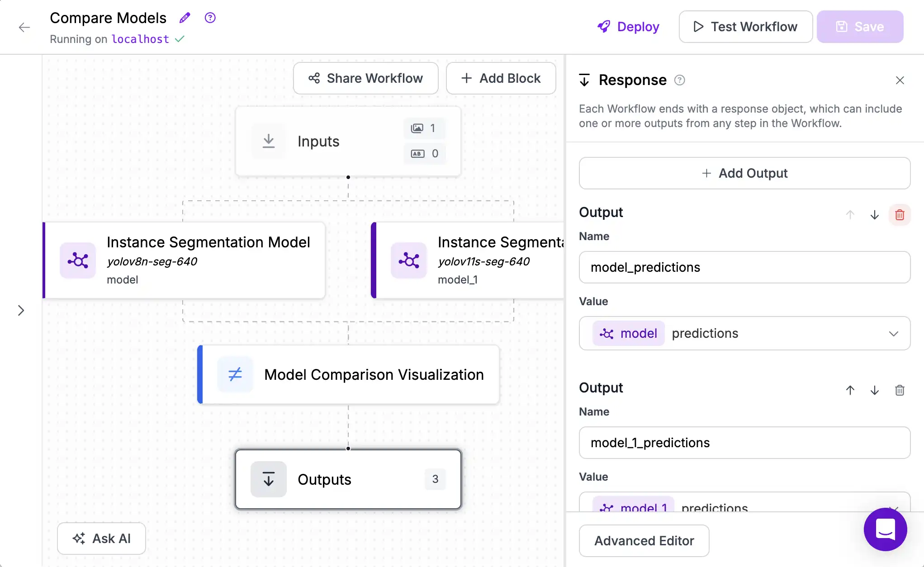The height and width of the screenshot is (567, 924).
Task: Click the Save button
Action: [x=860, y=26]
